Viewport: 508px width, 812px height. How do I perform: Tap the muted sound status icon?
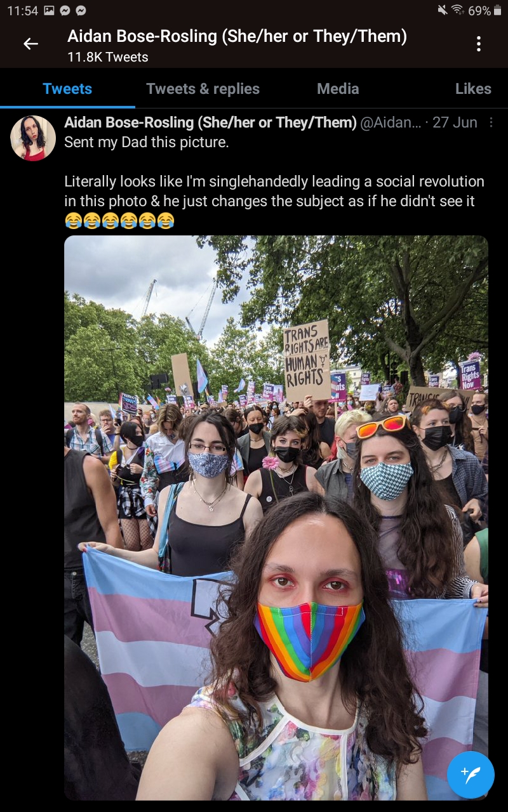443,11
